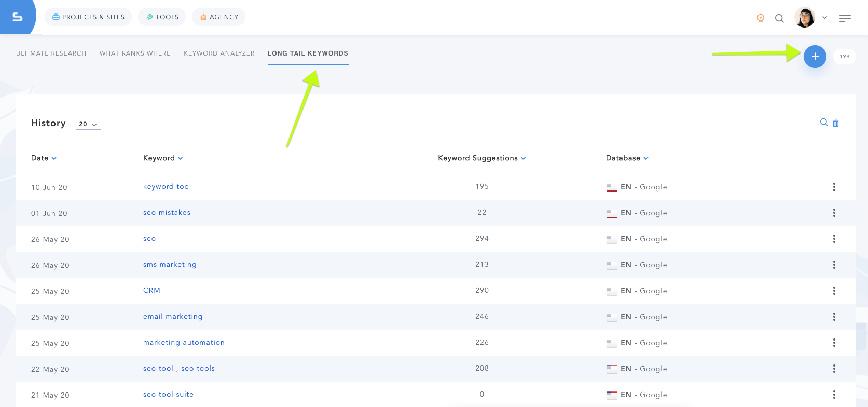The image size is (868, 407).
Task: Open the Agency menu
Action: tap(218, 17)
